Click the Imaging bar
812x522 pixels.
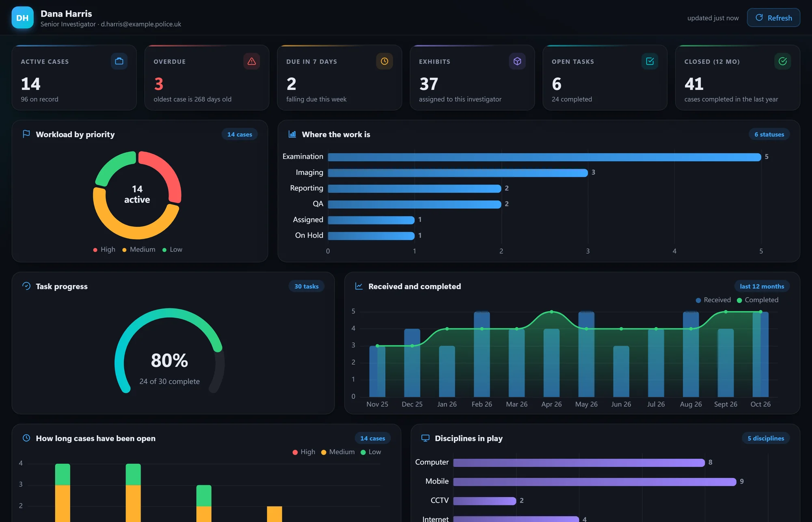[x=458, y=173]
